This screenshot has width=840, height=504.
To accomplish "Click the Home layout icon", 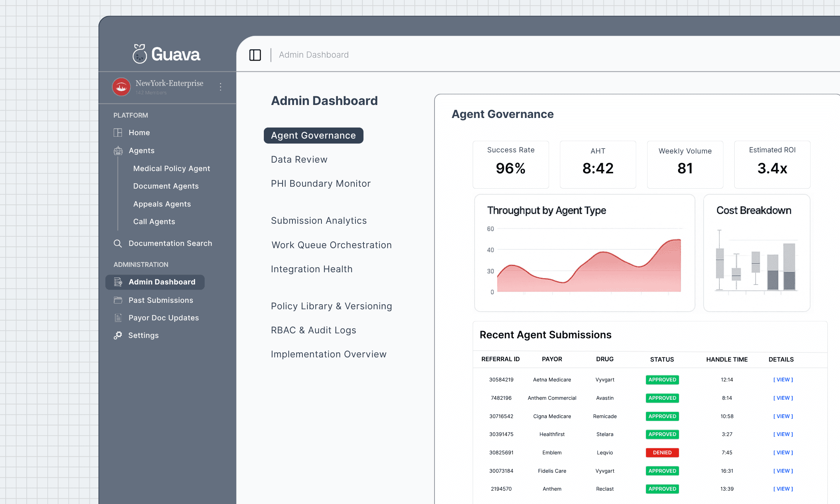I will (x=118, y=132).
